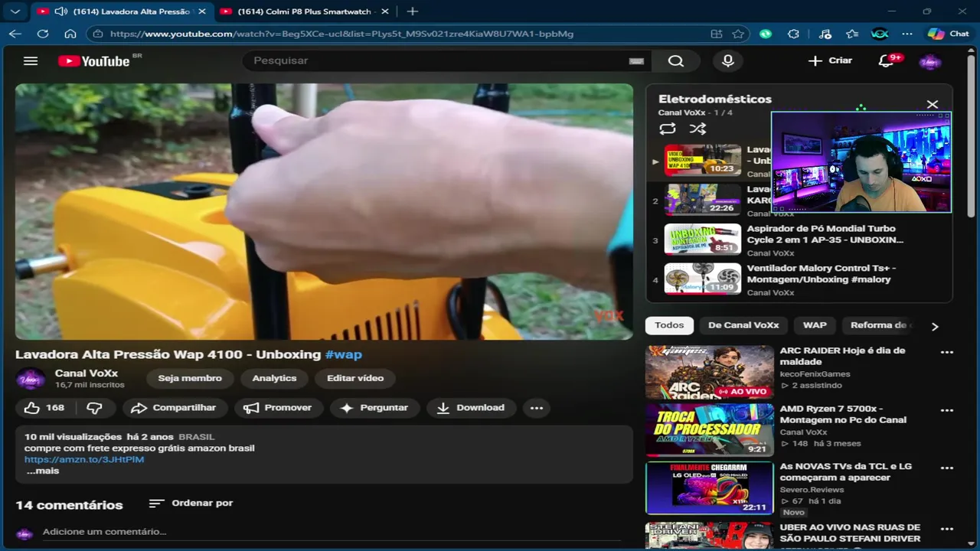View site information lock icon
The height and width of the screenshot is (551, 980).
click(97, 34)
